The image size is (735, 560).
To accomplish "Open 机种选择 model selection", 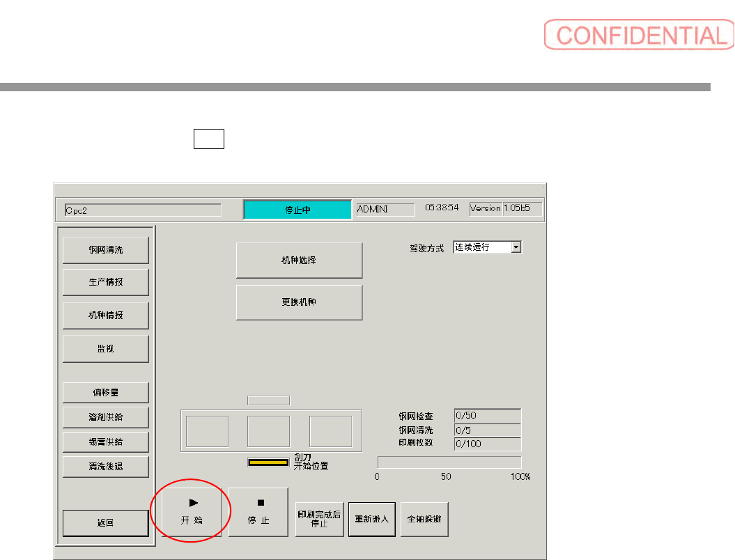I will (x=299, y=260).
